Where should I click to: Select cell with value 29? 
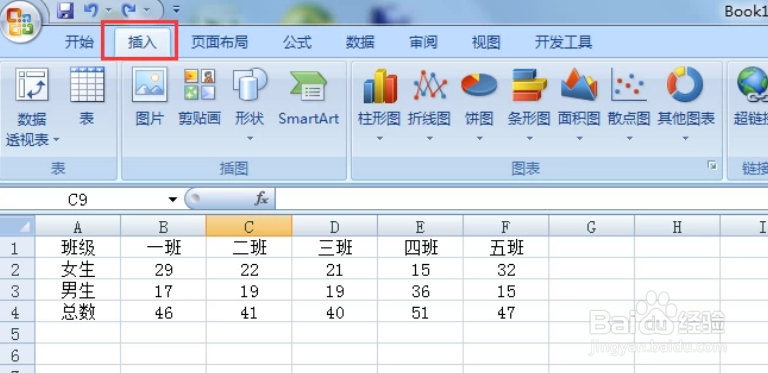(x=163, y=269)
